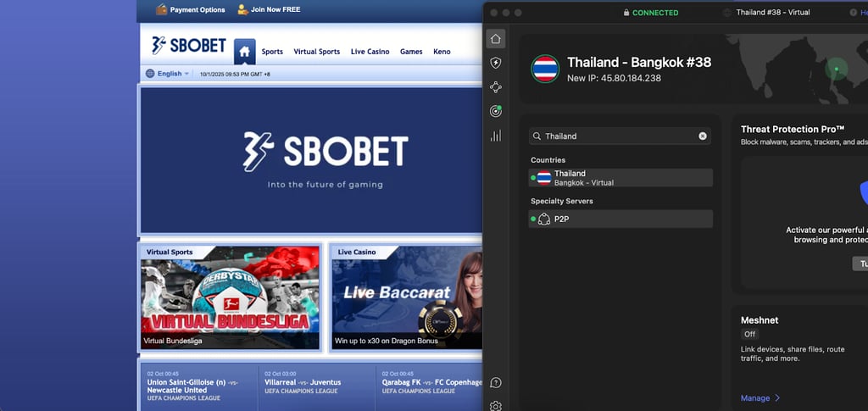Screen dimensions: 868x411
Task: Open the Games menu item
Action: [x=411, y=52]
